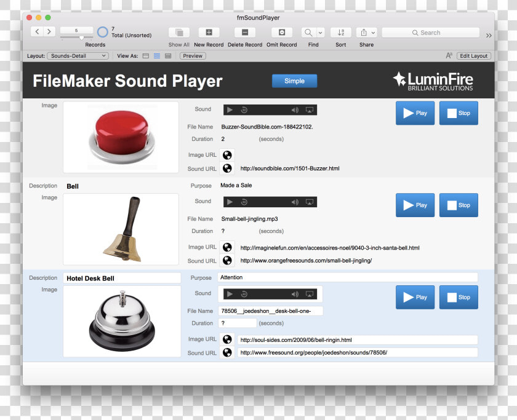
Task: Click skip-back 30 in Hotel Desk Bell player
Action: click(x=244, y=294)
